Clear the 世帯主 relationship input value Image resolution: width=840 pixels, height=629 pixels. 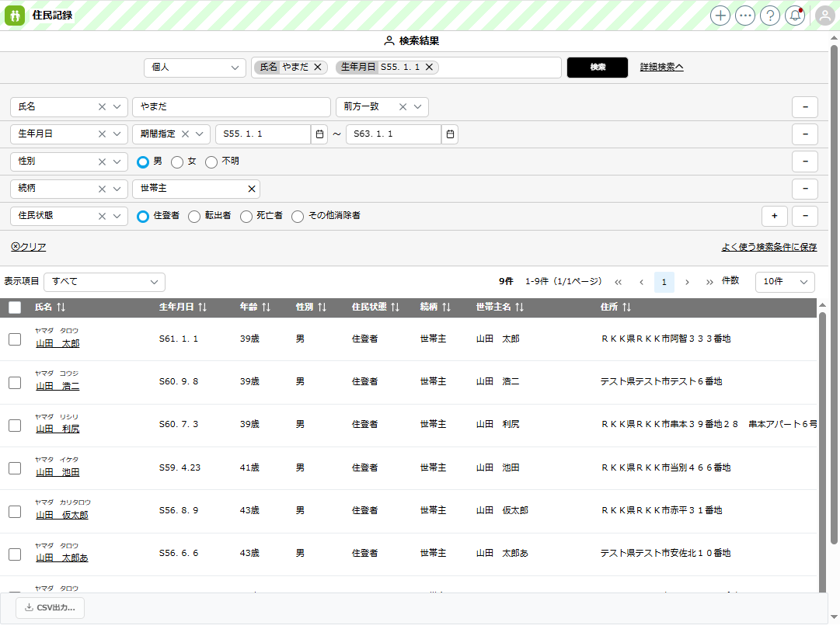[x=251, y=189]
